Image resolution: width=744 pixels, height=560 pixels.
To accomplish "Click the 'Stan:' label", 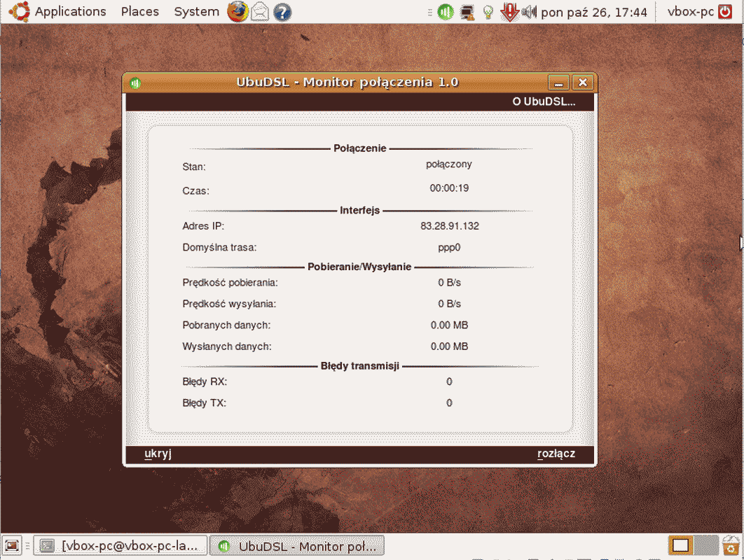I will coord(194,167).
